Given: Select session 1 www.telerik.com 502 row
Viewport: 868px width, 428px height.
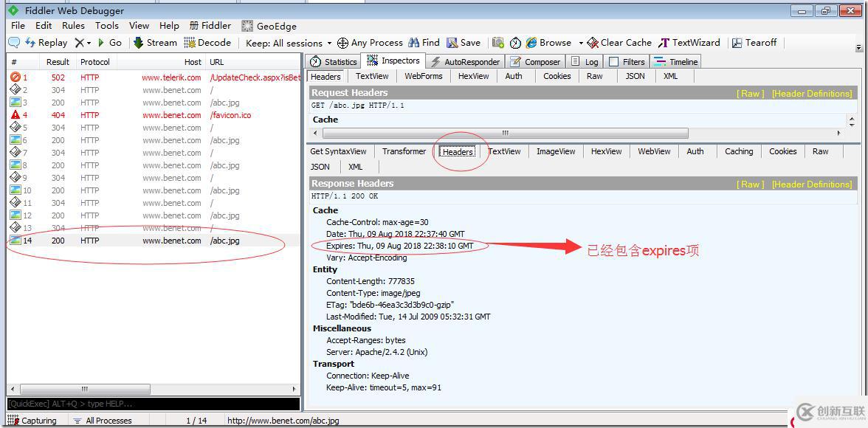Looking at the screenshot, I should [x=154, y=77].
